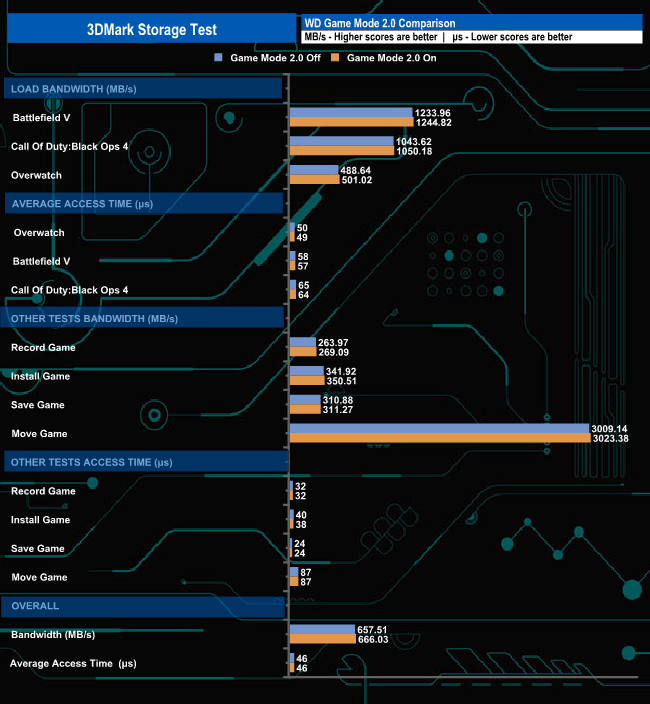Click the Battlefield V label under Average Access Time
This screenshot has height=704, width=650.
(x=41, y=261)
